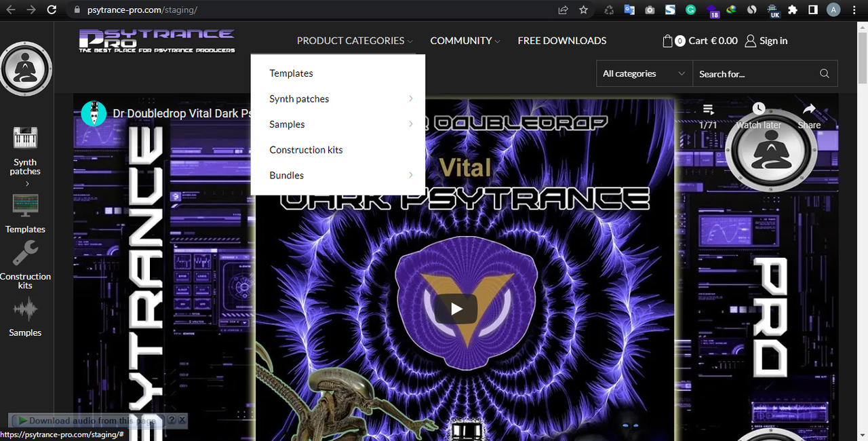
Task: Click the download bar help question mark
Action: 172,421
